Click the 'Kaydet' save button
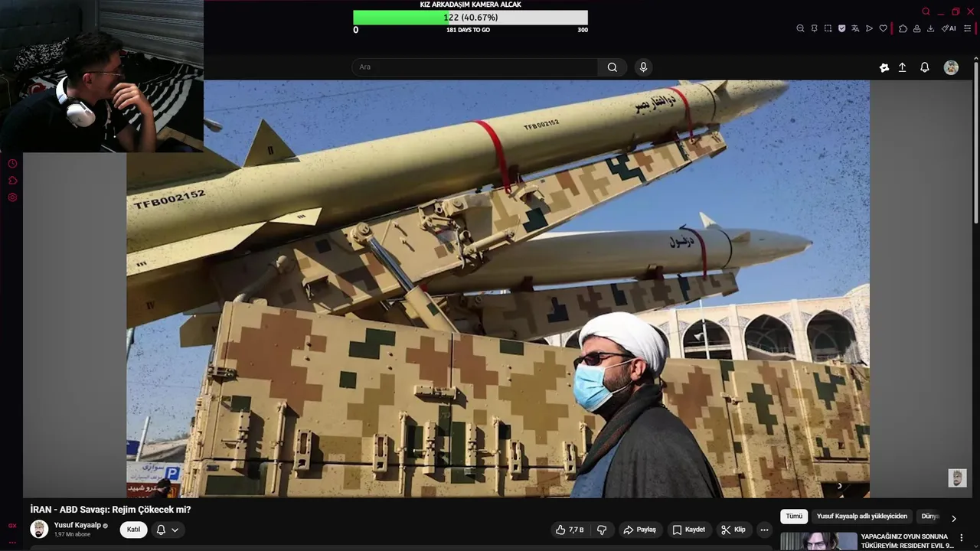Image resolution: width=980 pixels, height=551 pixels. coord(689,530)
